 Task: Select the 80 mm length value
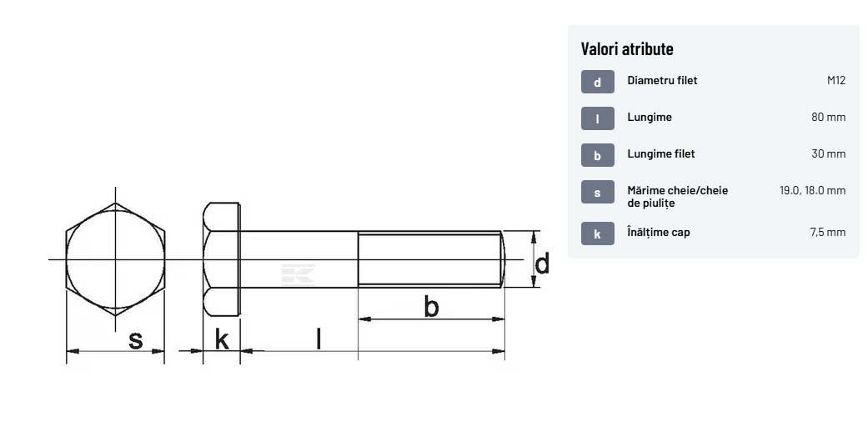[x=828, y=118]
